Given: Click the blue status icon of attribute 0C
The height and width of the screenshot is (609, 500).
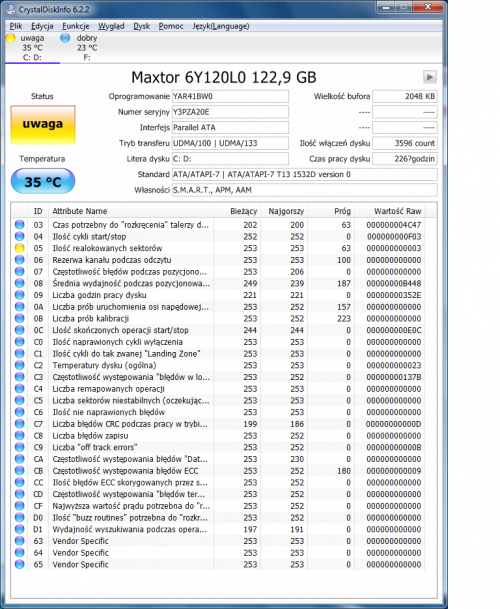Looking at the screenshot, I should 19,330.
